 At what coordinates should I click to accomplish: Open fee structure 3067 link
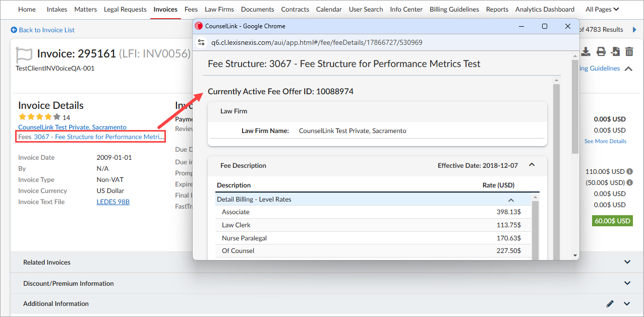point(99,137)
